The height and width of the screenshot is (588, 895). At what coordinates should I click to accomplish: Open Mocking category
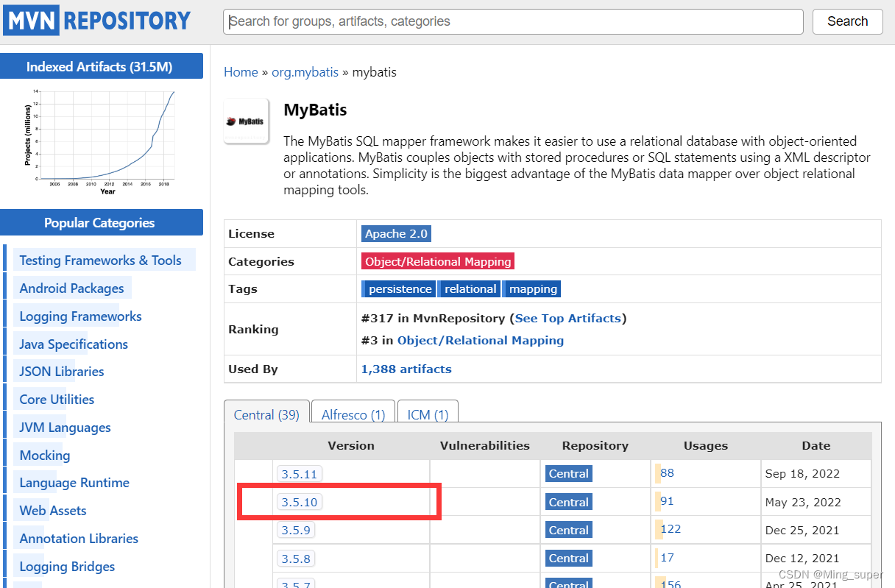[45, 455]
